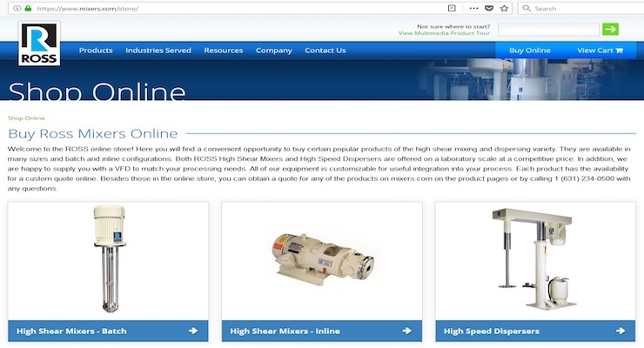Screen dimensions: 644x348
Task: Click the green search arrow button
Action: click(610, 29)
